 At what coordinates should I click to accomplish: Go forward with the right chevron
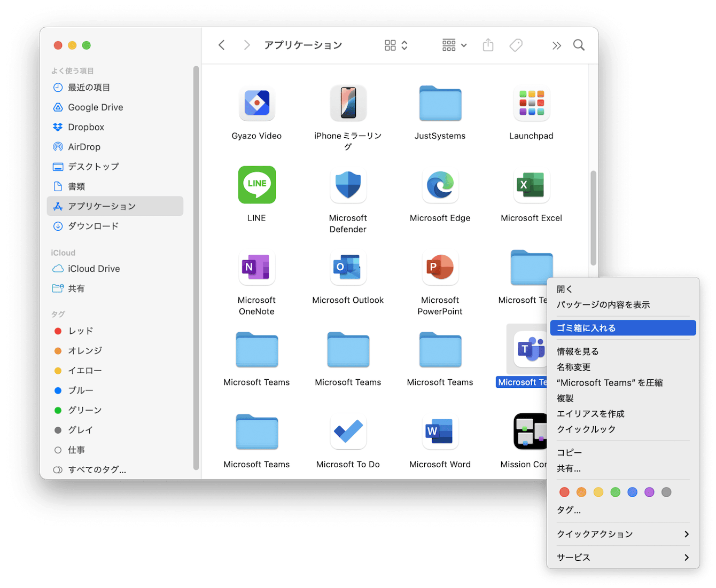(246, 45)
